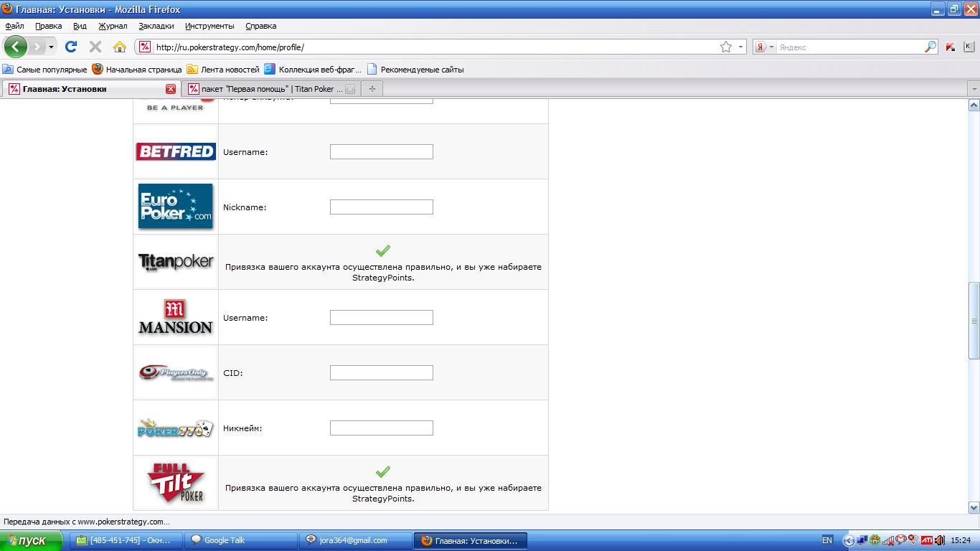Image resolution: width=980 pixels, height=551 pixels.
Task: Click the EuroPoker Nickname input field
Action: 382,207
